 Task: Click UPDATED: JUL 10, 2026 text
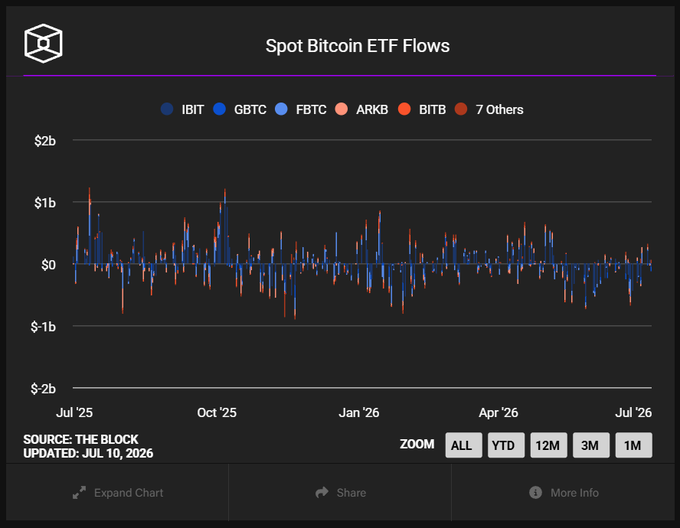[x=88, y=453]
